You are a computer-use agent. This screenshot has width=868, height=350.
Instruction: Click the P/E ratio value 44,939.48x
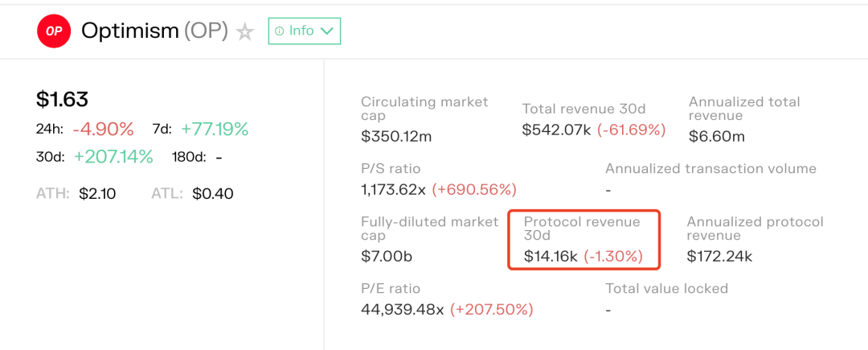point(402,310)
